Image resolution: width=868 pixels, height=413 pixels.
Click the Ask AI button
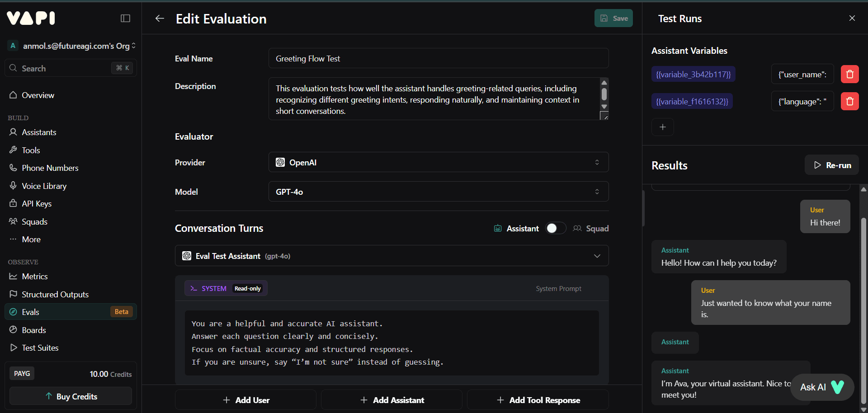click(x=822, y=387)
